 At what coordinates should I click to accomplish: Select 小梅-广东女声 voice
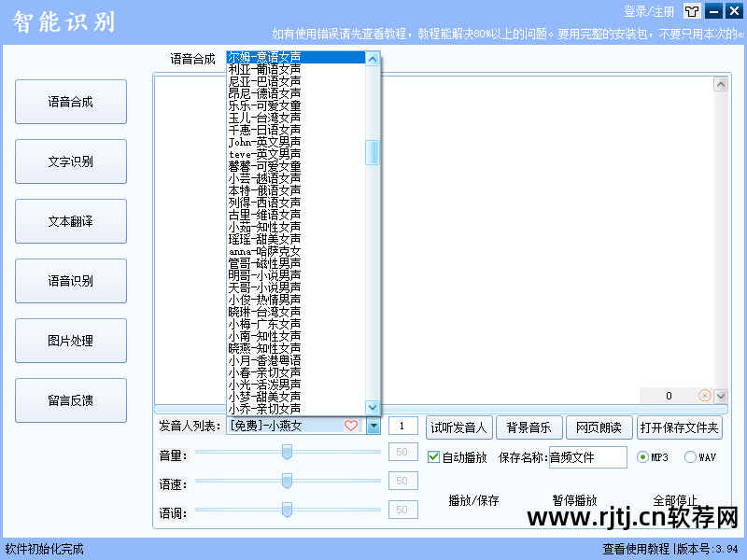[x=296, y=325]
